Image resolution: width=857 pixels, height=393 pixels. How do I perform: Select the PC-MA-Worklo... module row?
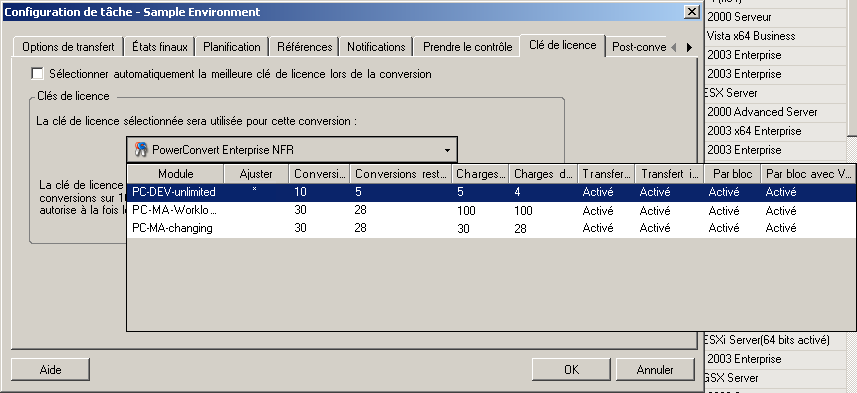click(491, 210)
